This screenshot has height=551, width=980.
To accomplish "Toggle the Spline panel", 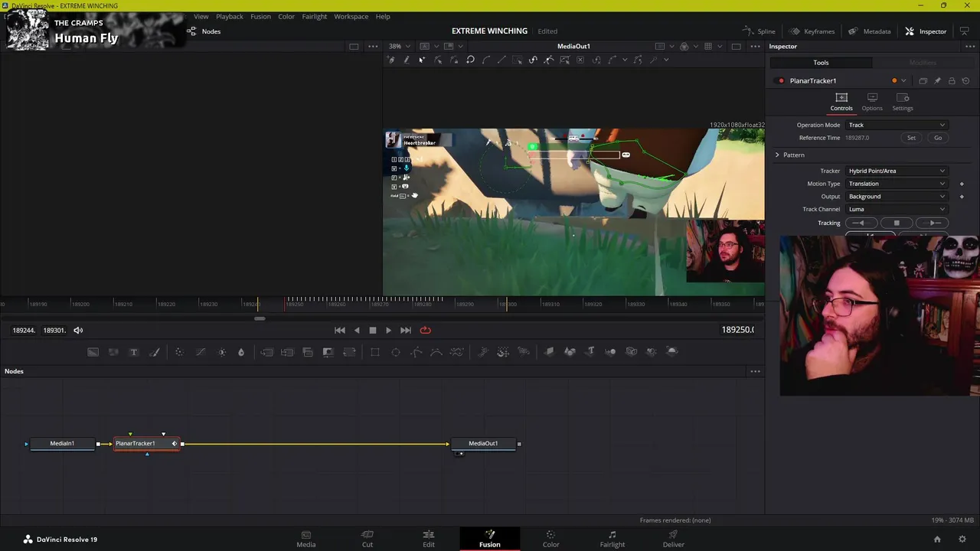I will click(759, 31).
